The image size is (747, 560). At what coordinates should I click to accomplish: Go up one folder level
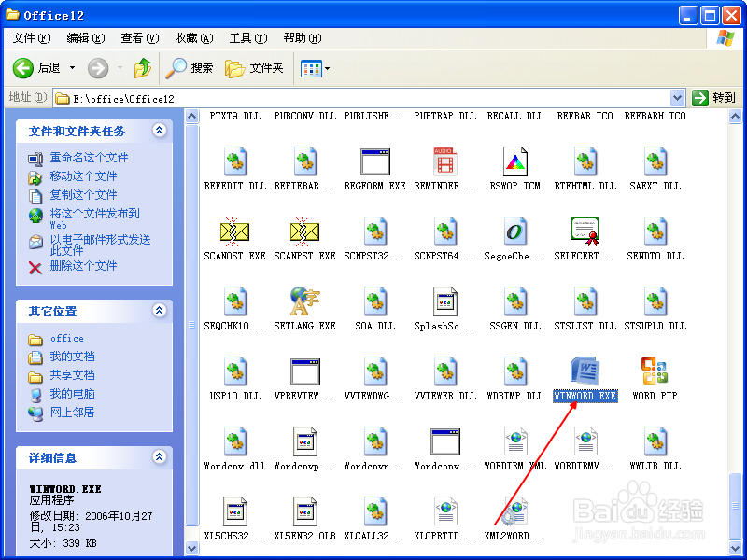143,68
